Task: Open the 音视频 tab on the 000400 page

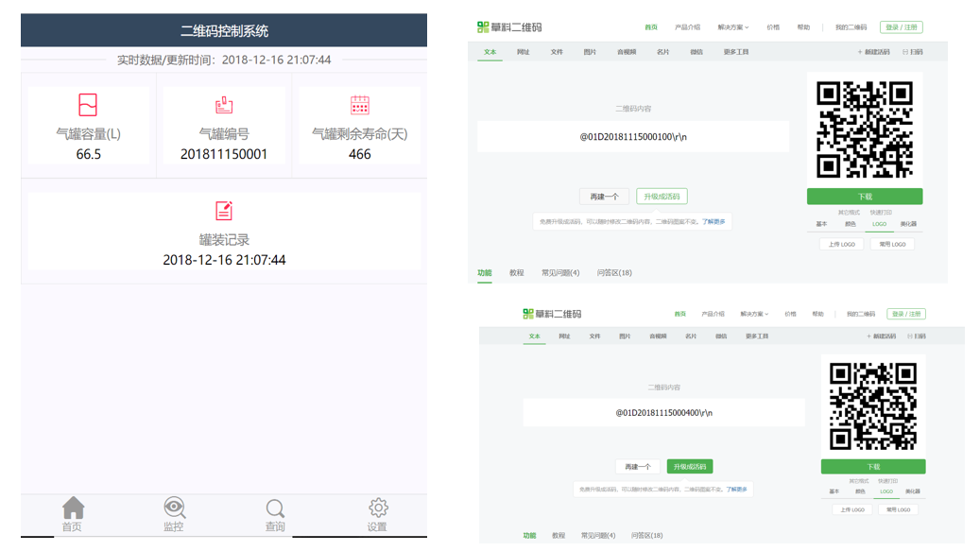Action: pyautogui.click(x=658, y=336)
